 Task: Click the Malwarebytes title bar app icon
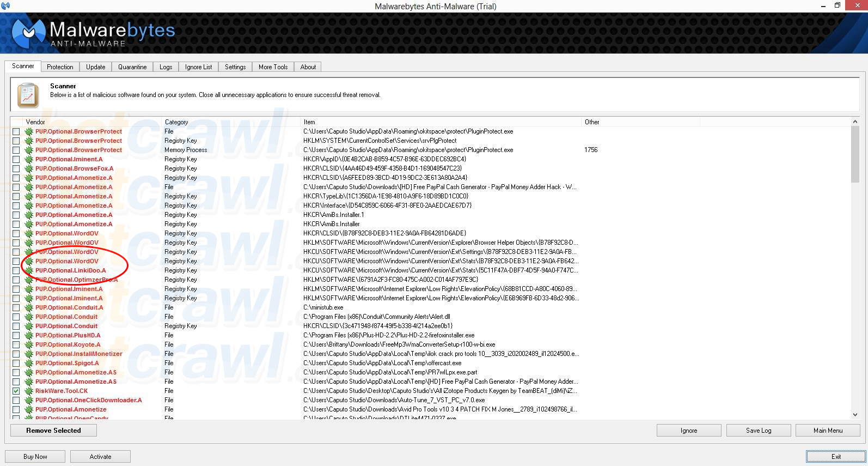pos(6,6)
